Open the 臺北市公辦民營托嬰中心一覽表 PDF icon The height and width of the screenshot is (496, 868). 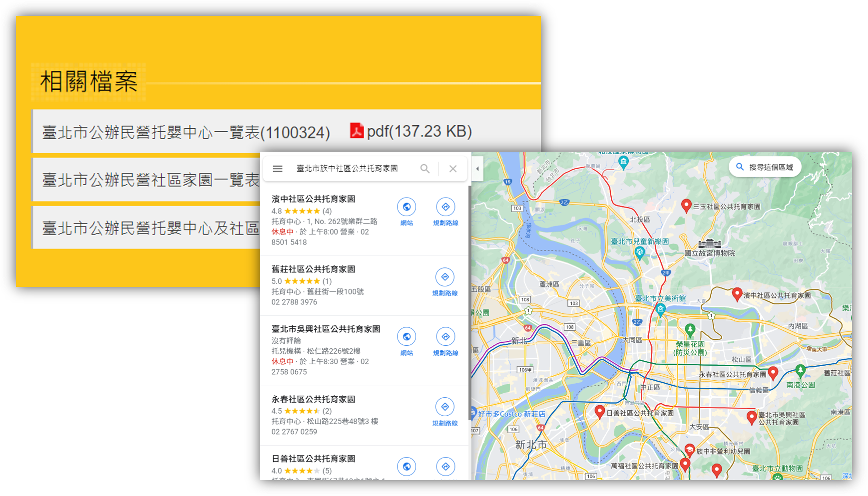tap(357, 131)
